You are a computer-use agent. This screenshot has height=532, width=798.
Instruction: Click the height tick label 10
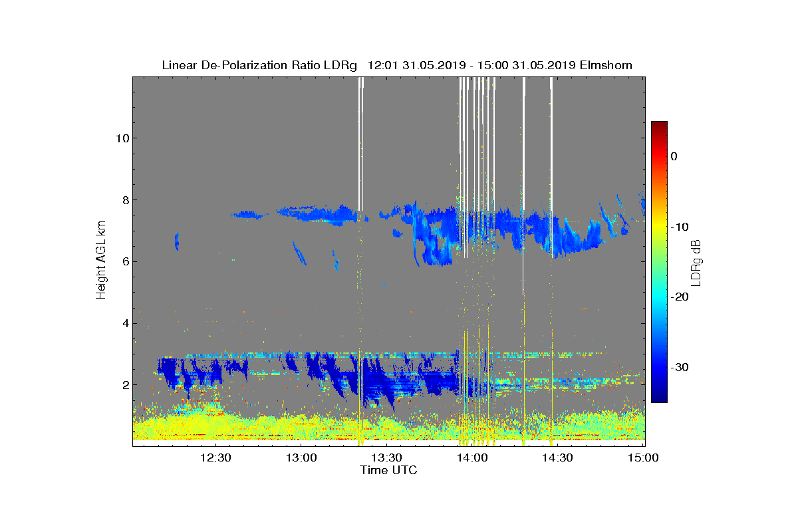121,138
